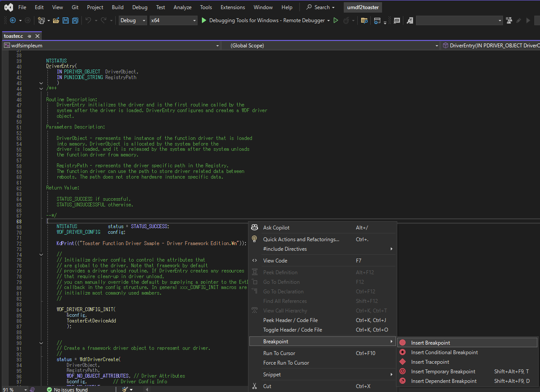Select Insert Conditional Breakpoint
Viewport: 540px width, 392px height.
(x=444, y=352)
